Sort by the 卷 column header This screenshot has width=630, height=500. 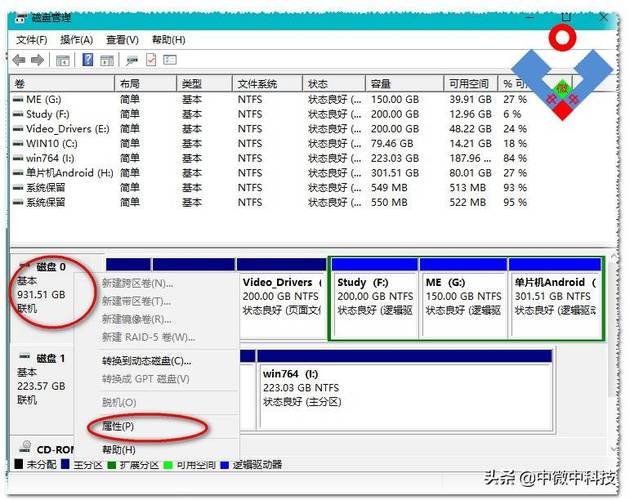(x=62, y=84)
